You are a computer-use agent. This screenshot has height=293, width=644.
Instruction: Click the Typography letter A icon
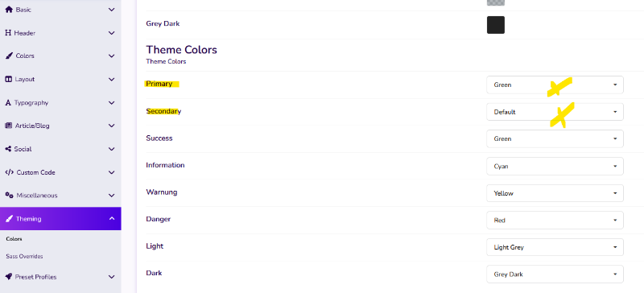click(8, 103)
